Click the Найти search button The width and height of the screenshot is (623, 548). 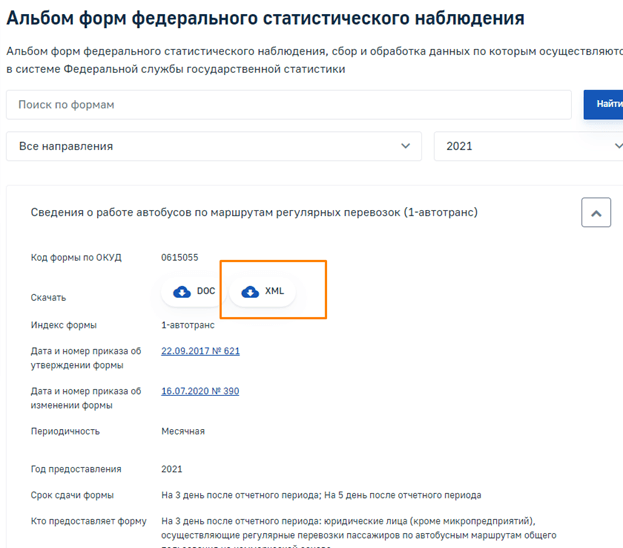click(603, 105)
